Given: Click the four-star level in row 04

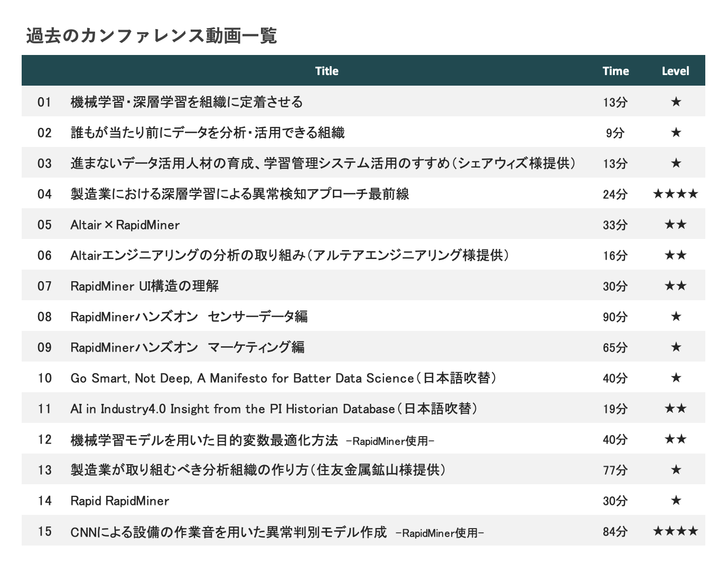Looking at the screenshot, I should click(x=676, y=193).
